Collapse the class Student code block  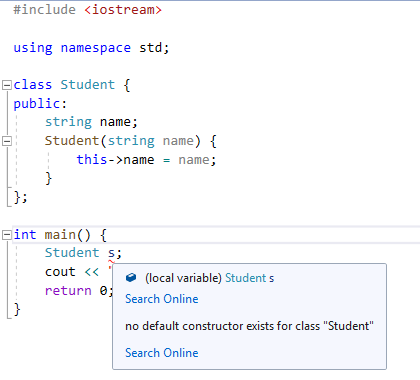click(7, 85)
